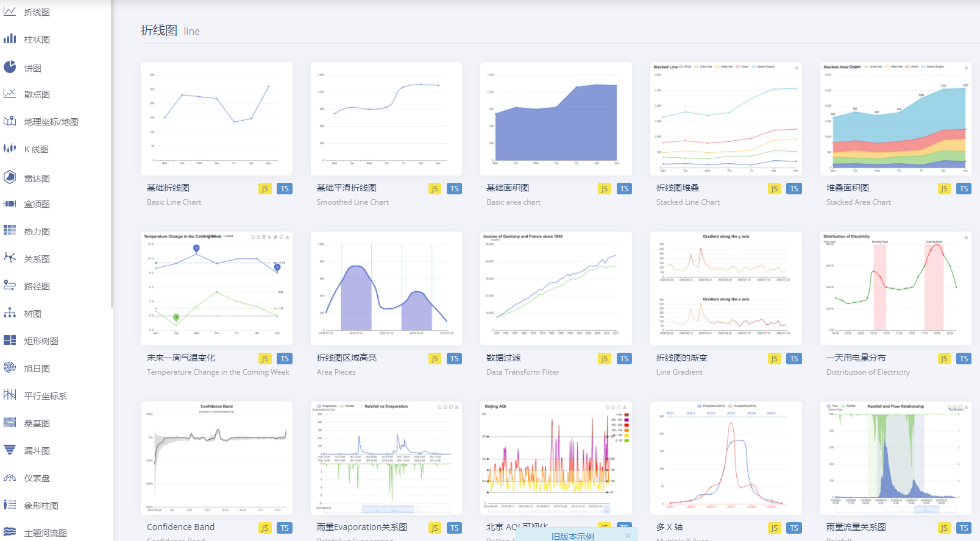Open the heatmap icon in sidebar

(10, 230)
